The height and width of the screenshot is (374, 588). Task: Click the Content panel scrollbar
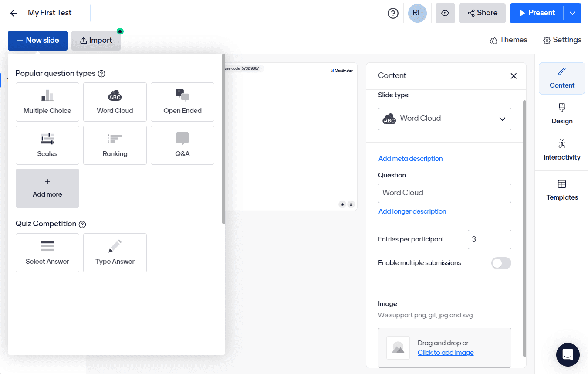point(524,228)
